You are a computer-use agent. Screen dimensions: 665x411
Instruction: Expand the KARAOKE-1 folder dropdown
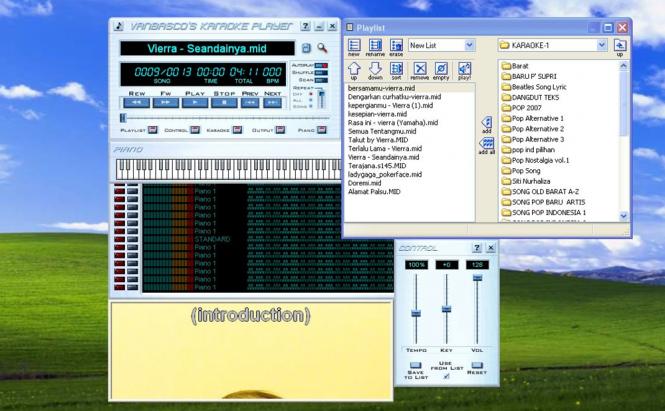(x=602, y=45)
